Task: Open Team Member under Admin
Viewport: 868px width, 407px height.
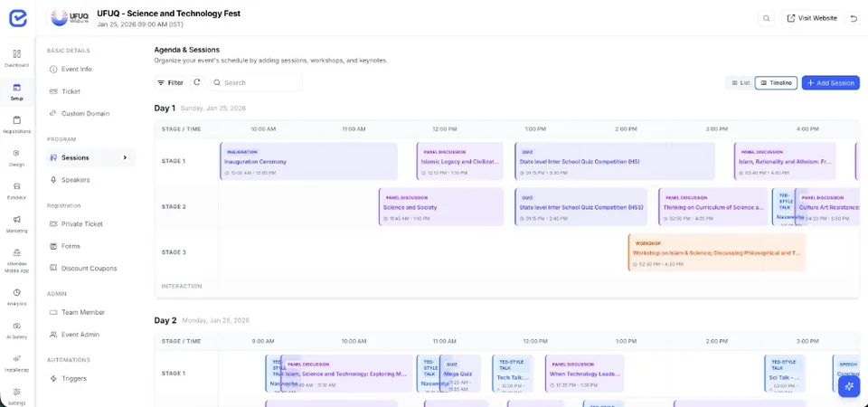Action: point(83,312)
